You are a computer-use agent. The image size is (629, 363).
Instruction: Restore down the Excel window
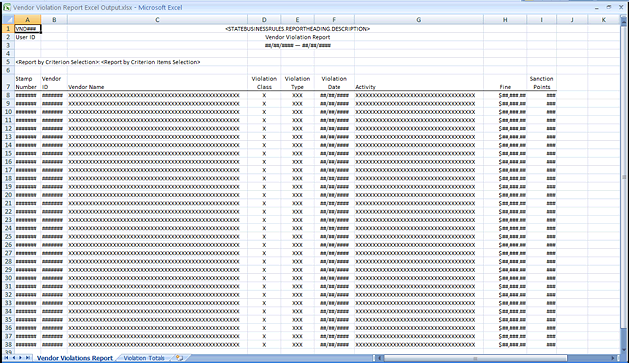click(609, 7)
